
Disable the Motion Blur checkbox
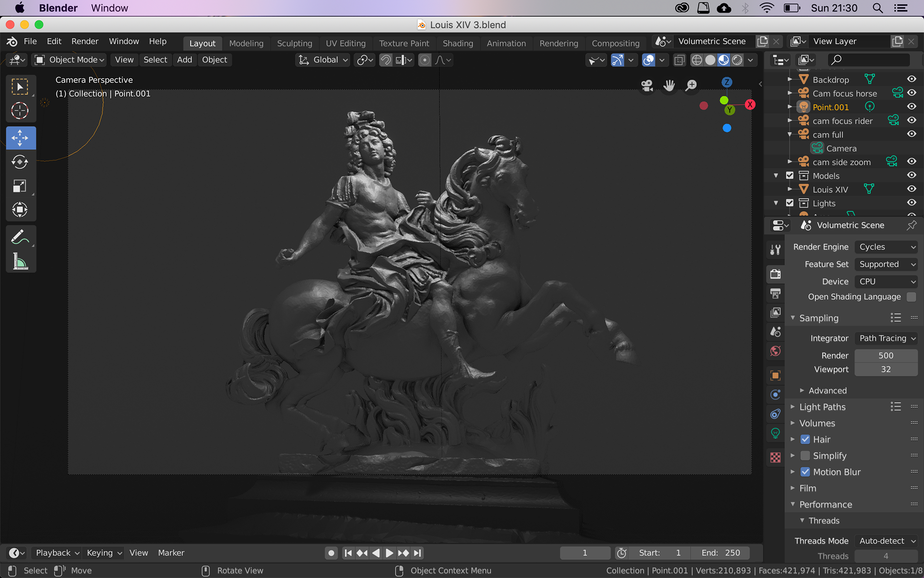(805, 472)
